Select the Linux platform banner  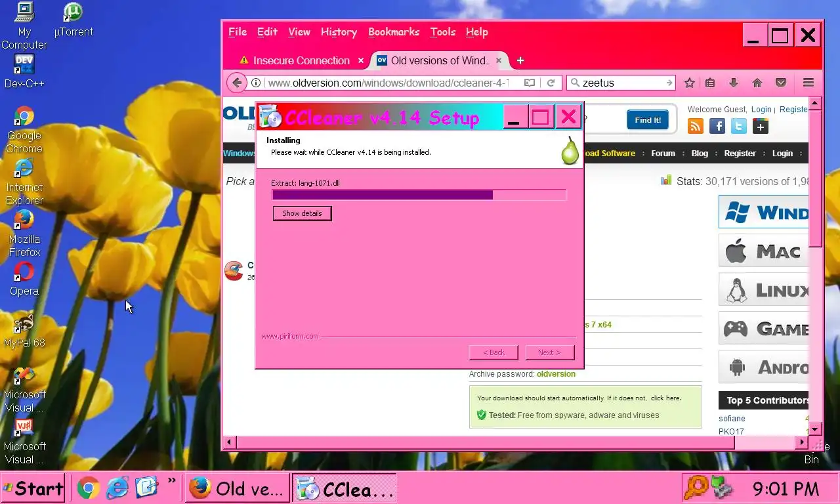click(x=763, y=290)
